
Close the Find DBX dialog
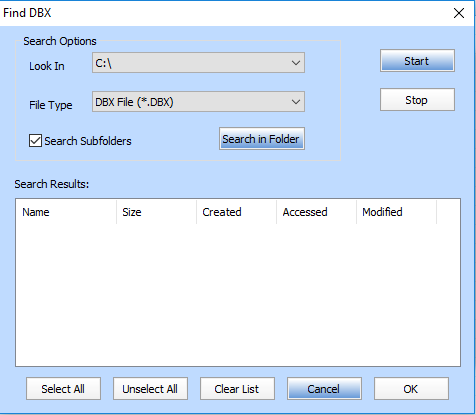point(459,13)
